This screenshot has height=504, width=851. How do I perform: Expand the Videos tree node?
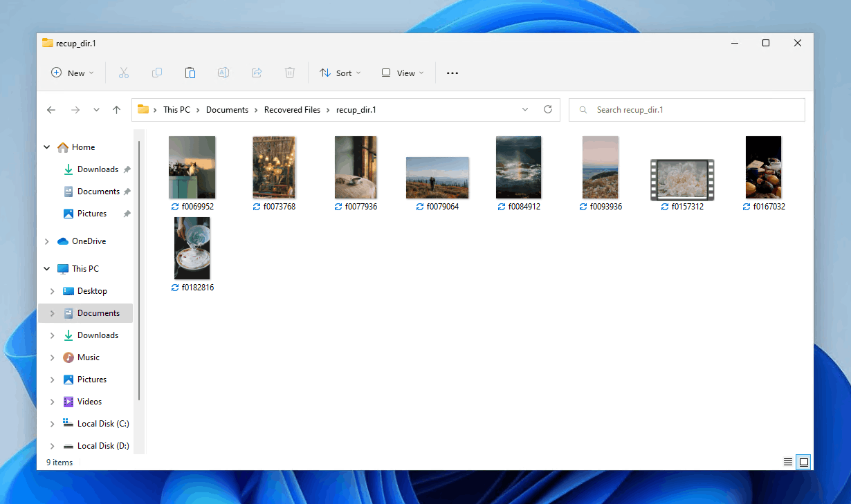point(53,402)
